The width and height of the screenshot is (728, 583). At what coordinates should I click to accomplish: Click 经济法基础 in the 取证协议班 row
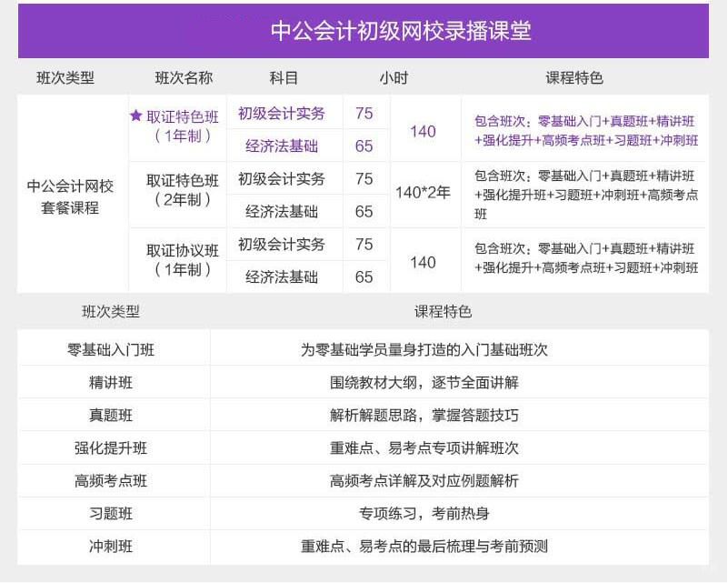tap(282, 277)
